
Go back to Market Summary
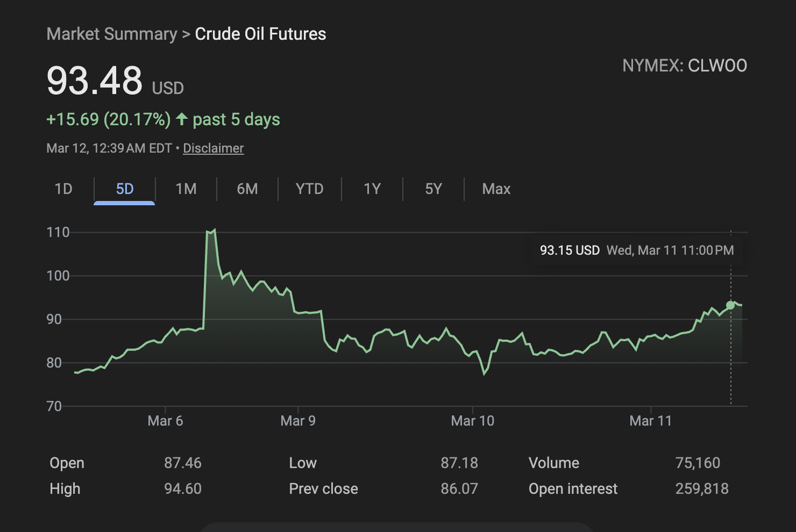pyautogui.click(x=112, y=34)
